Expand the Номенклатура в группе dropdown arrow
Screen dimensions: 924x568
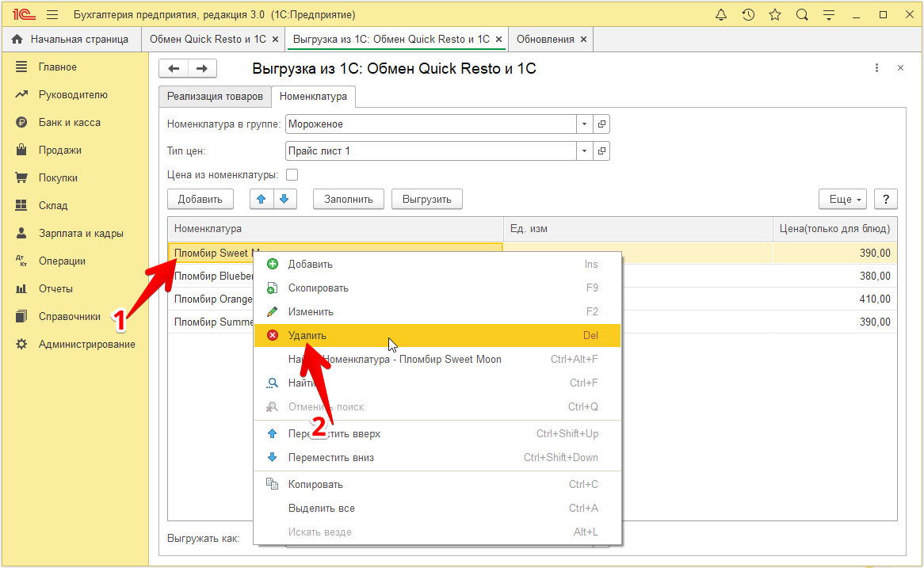click(584, 124)
